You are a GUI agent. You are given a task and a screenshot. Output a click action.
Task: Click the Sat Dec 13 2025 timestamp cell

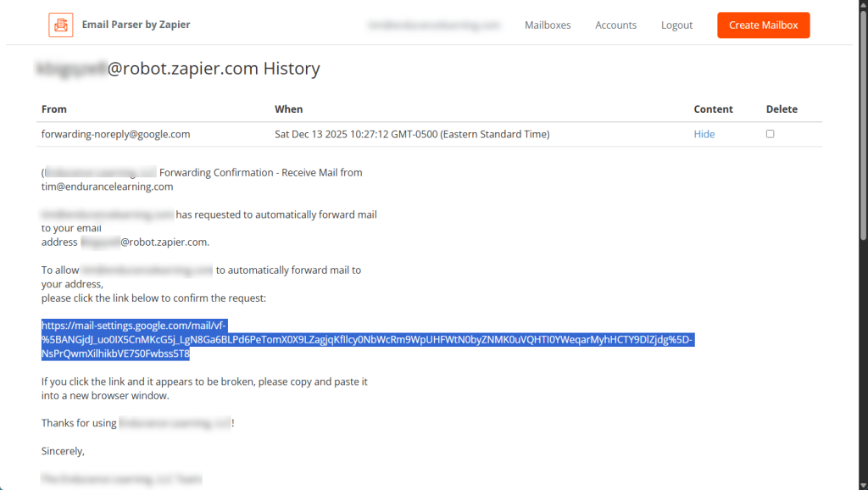pyautogui.click(x=412, y=134)
